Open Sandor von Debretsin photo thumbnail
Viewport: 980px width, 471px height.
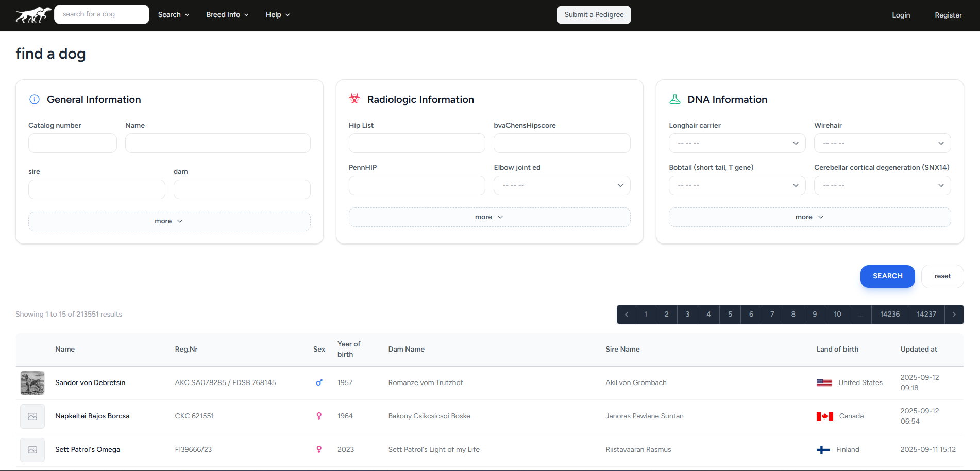32,383
